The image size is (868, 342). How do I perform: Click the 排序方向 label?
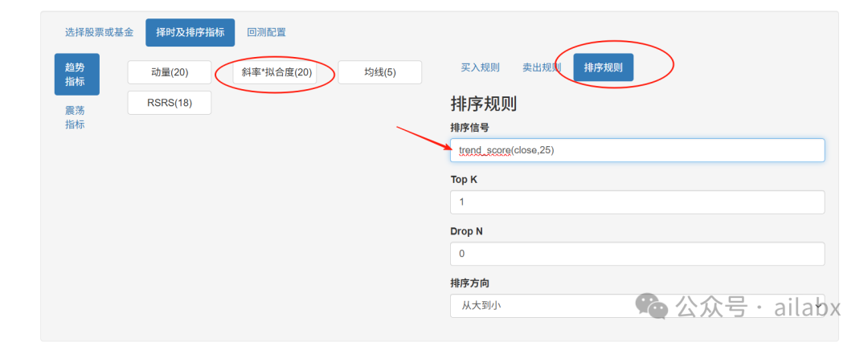pyautogui.click(x=469, y=283)
